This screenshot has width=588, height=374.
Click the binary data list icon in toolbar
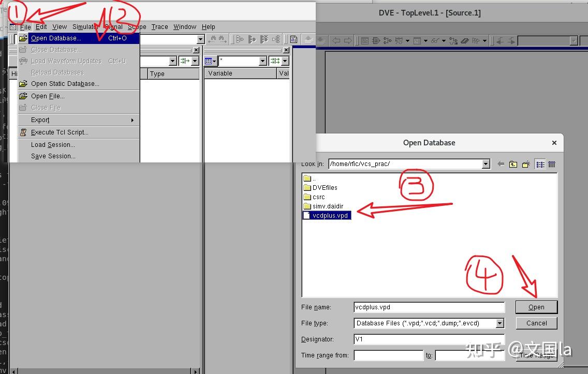tap(293, 39)
